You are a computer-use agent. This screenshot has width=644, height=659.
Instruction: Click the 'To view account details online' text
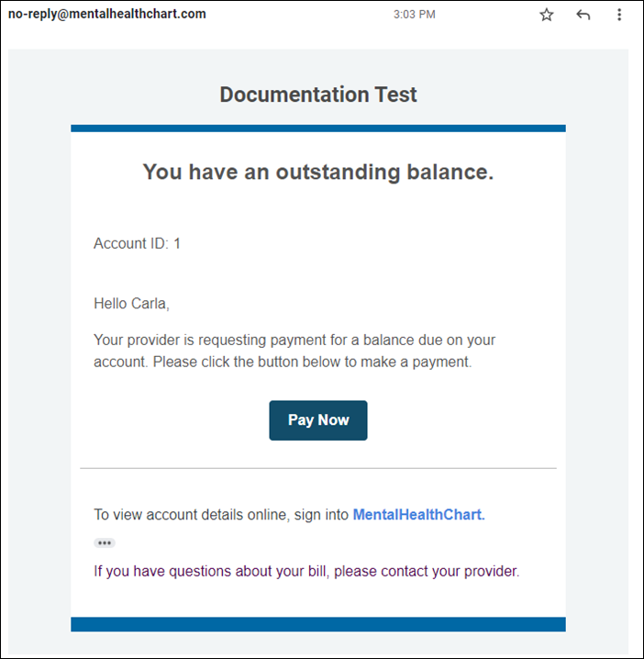pyautogui.click(x=222, y=515)
